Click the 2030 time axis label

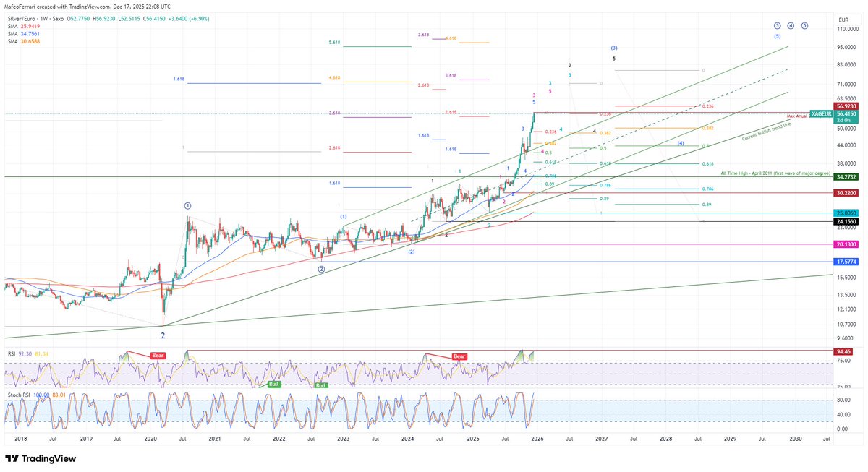pos(795,439)
